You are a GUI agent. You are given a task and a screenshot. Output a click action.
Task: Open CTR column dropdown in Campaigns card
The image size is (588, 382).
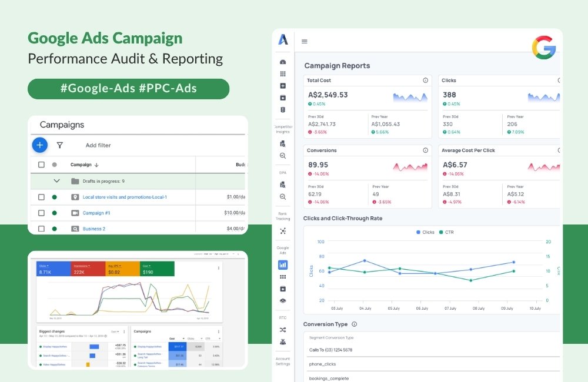pyautogui.click(x=212, y=339)
